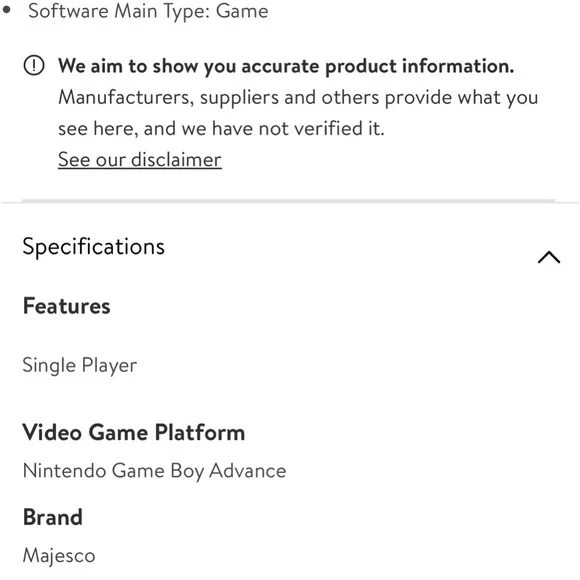Screen dimensions: 580x580
Task: Open the See our disclaimer link
Action: point(140,160)
